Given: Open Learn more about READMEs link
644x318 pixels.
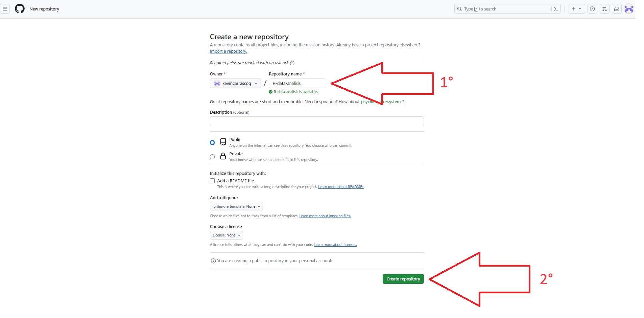Looking at the screenshot, I should coord(341,187).
